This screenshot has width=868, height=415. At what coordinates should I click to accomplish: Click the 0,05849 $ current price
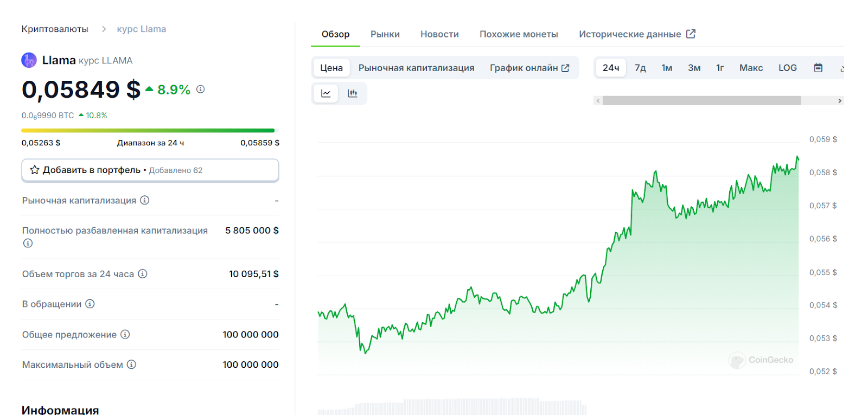81,90
